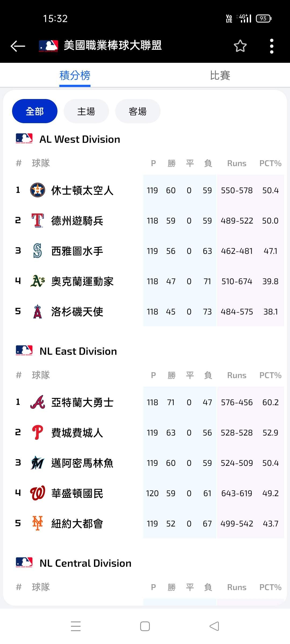
Task: Switch to the 積分榜 standings tab
Action: click(x=75, y=75)
